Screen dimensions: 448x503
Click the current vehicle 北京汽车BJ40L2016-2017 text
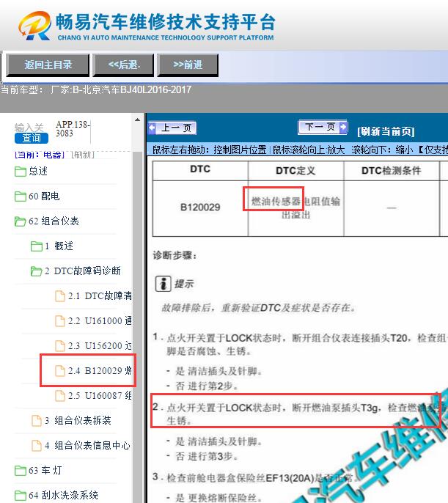136,89
